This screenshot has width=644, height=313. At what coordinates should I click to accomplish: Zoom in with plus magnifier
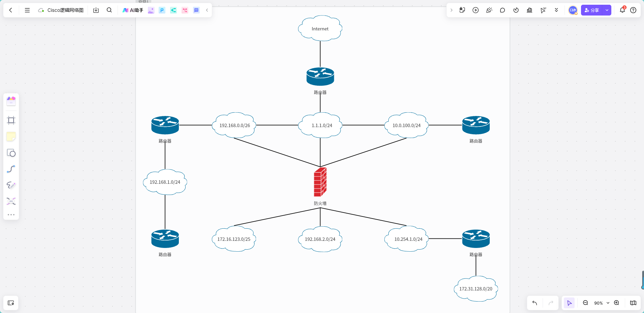(x=616, y=303)
